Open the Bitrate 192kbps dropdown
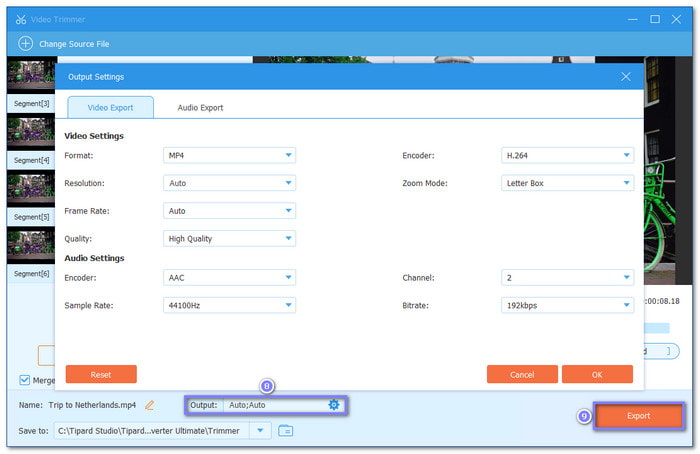 567,305
